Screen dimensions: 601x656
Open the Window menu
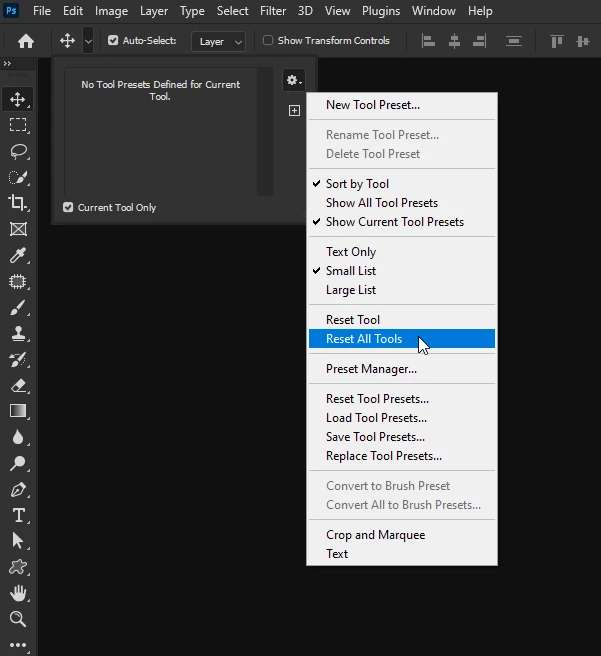click(x=434, y=11)
